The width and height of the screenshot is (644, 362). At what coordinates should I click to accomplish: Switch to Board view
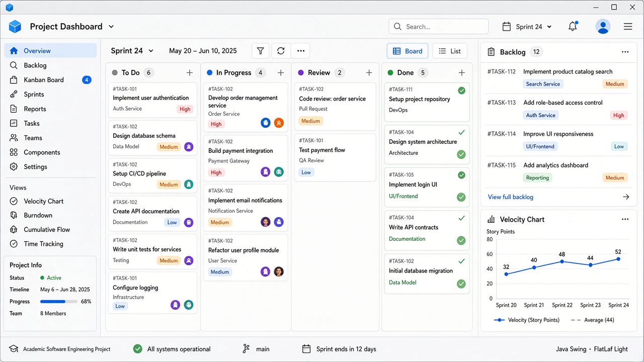[x=408, y=51]
